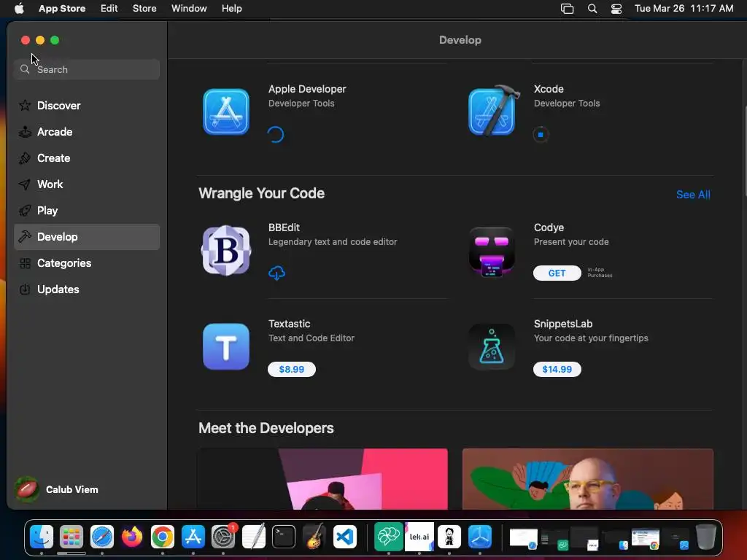Open the Edit menu
Screen dimensions: 747x560
click(x=109, y=9)
